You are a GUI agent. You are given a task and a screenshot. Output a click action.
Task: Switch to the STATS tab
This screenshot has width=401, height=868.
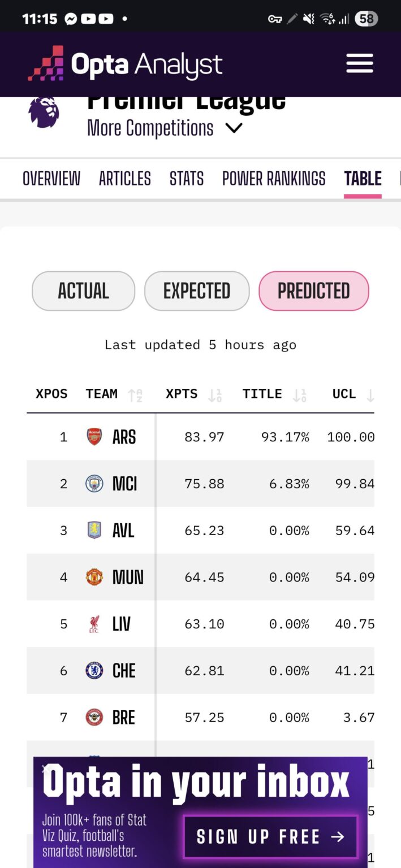186,178
